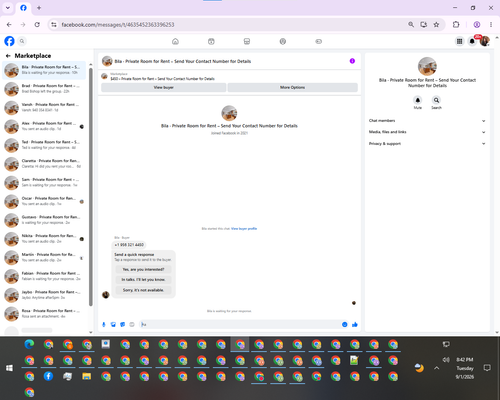The image size is (500, 400).
Task: Click the Chrome forward arrow
Action: tap(23, 25)
